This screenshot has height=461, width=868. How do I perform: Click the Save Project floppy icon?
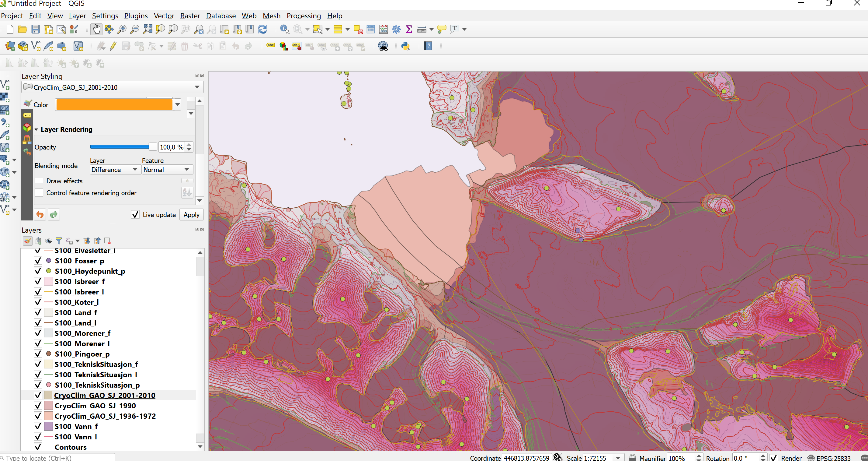[x=35, y=29]
